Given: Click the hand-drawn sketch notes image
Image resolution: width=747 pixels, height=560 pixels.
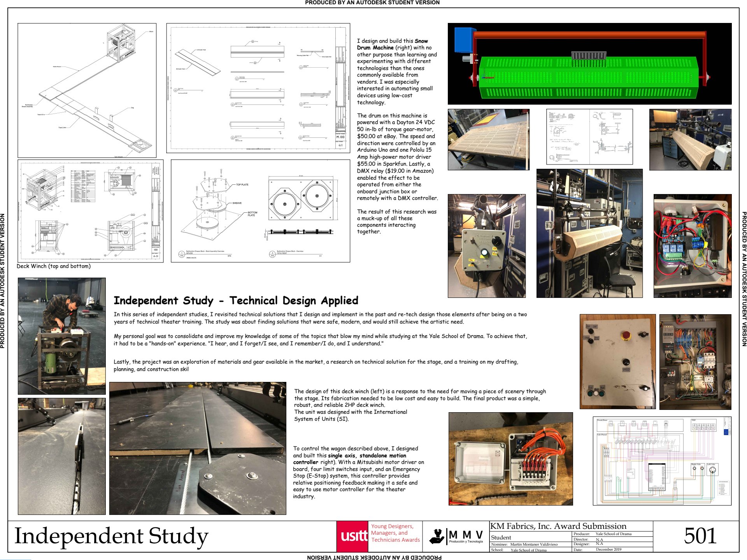Looking at the screenshot, I should click(589, 136).
